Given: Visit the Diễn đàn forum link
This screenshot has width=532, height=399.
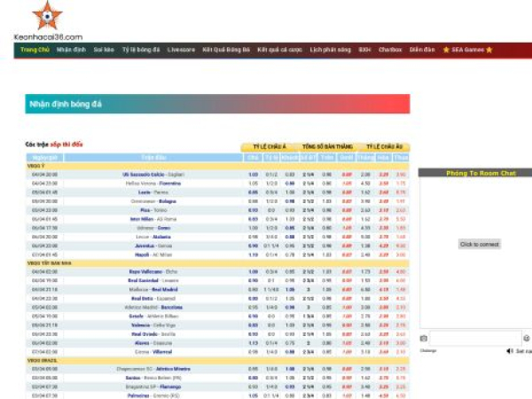Looking at the screenshot, I should (x=422, y=50).
